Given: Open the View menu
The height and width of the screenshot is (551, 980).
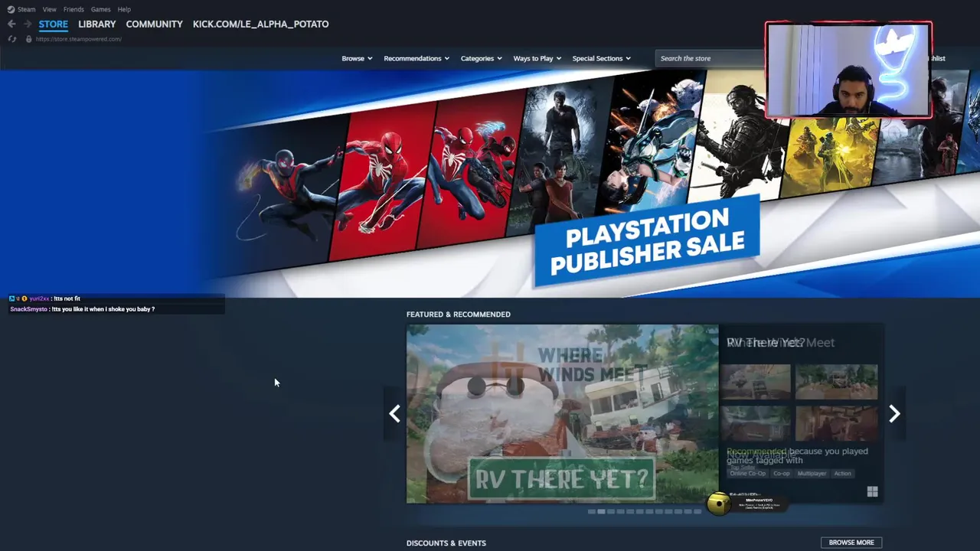Looking at the screenshot, I should (x=50, y=9).
